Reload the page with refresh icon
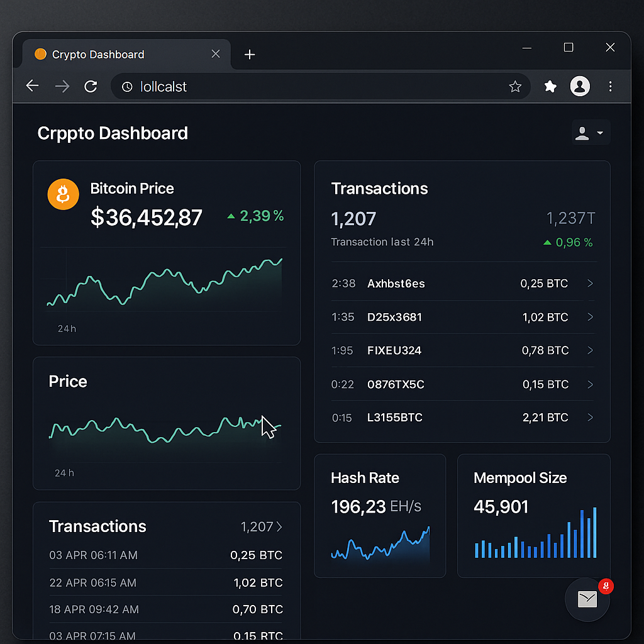The width and height of the screenshot is (644, 644). pos(91,86)
